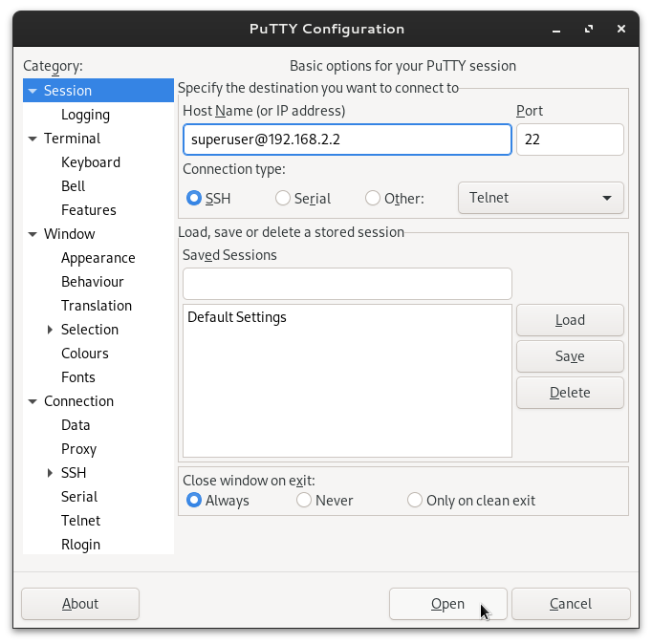
Task: Click the Load session button
Action: pos(570,320)
